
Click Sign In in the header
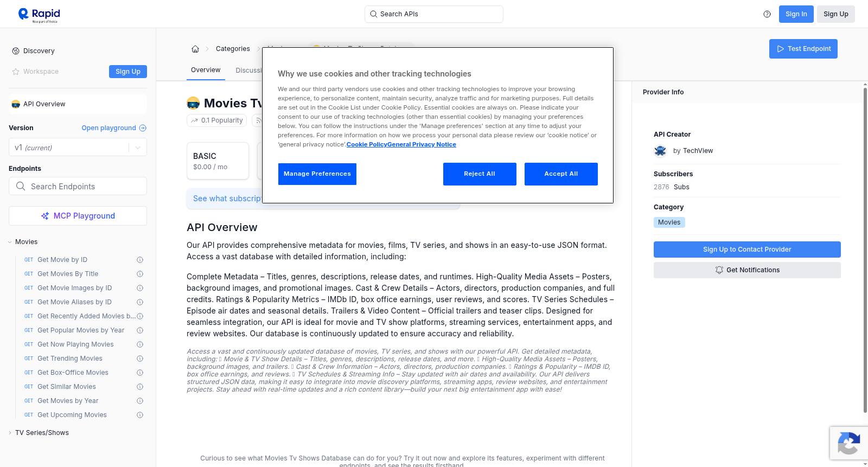tap(796, 14)
